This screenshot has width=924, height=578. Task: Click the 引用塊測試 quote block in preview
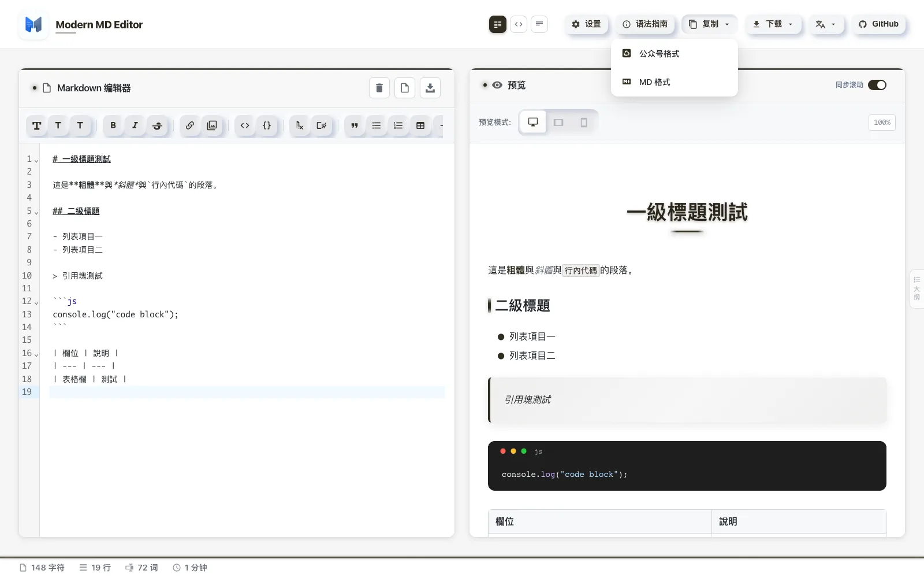(687, 400)
